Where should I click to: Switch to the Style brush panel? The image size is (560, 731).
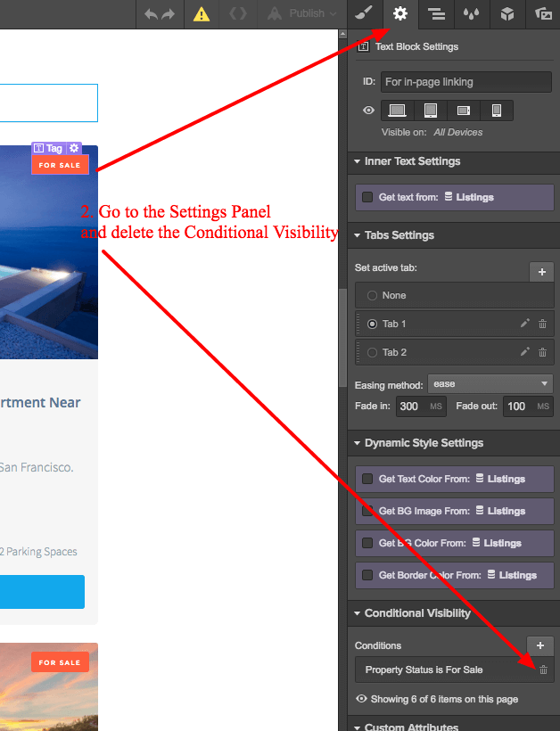364,13
